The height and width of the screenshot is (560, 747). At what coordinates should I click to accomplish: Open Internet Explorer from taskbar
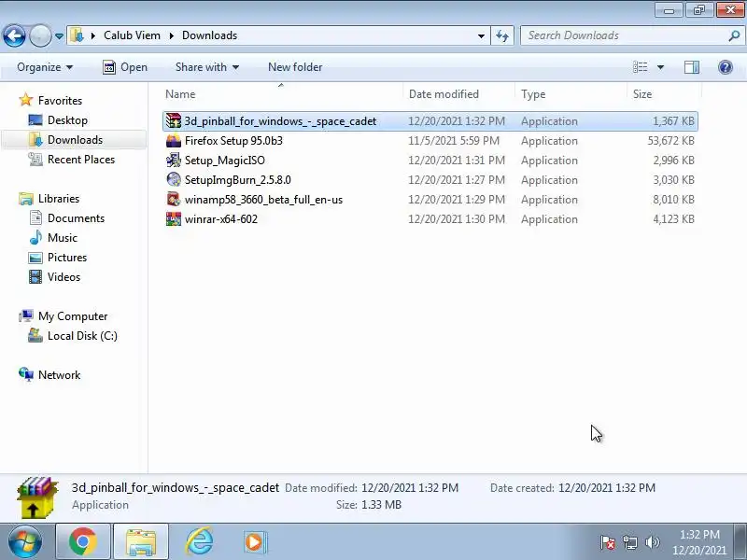pos(199,542)
